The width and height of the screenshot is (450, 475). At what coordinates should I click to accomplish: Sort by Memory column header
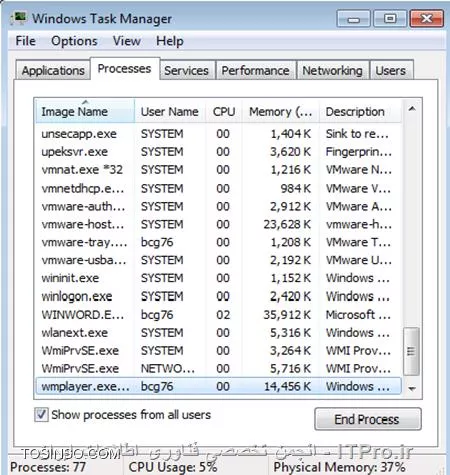281,111
